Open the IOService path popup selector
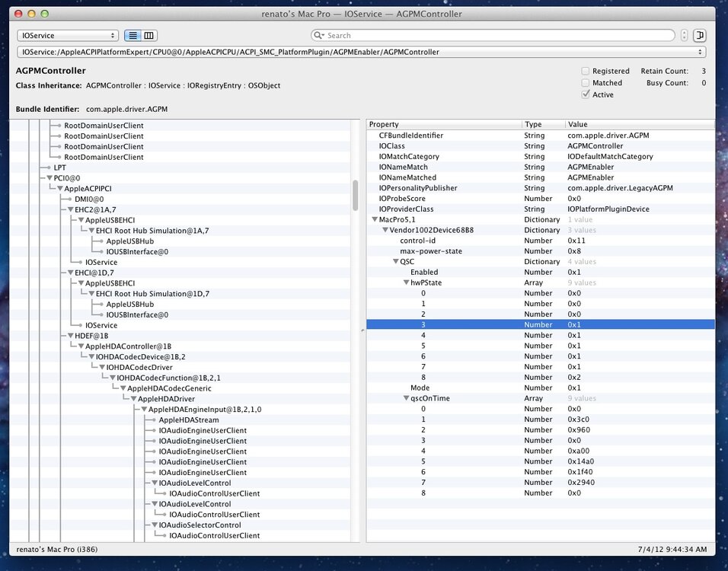The width and height of the screenshot is (728, 571). [x=361, y=53]
